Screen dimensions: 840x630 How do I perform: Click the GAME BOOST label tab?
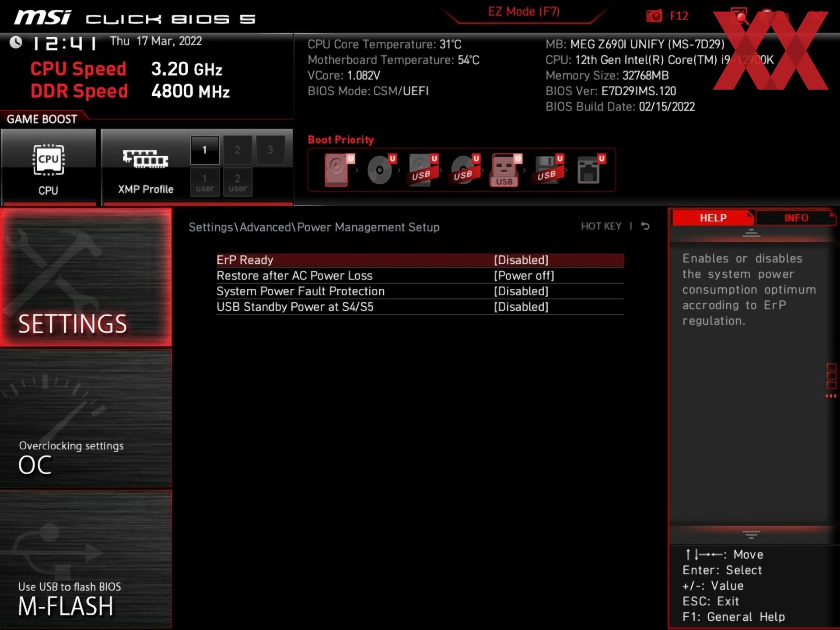[42, 119]
